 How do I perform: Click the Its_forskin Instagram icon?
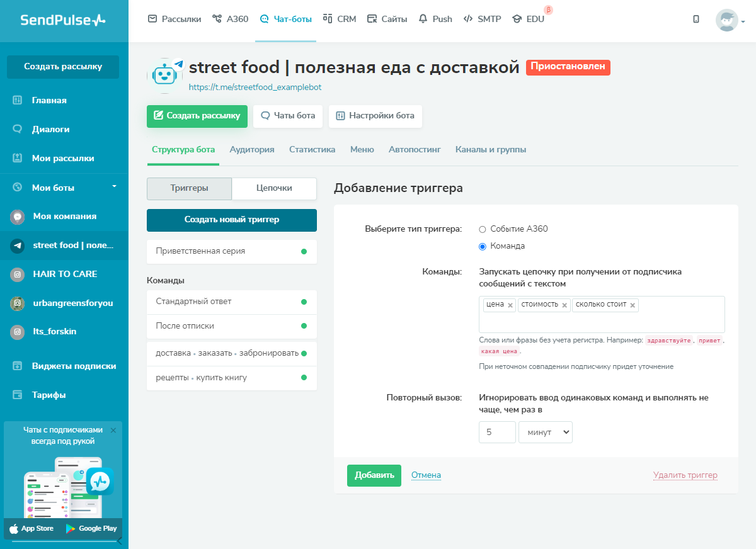(18, 332)
